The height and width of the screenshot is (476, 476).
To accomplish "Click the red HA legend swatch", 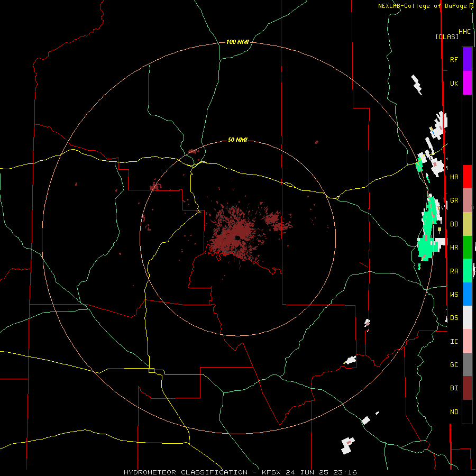I will coord(467,177).
